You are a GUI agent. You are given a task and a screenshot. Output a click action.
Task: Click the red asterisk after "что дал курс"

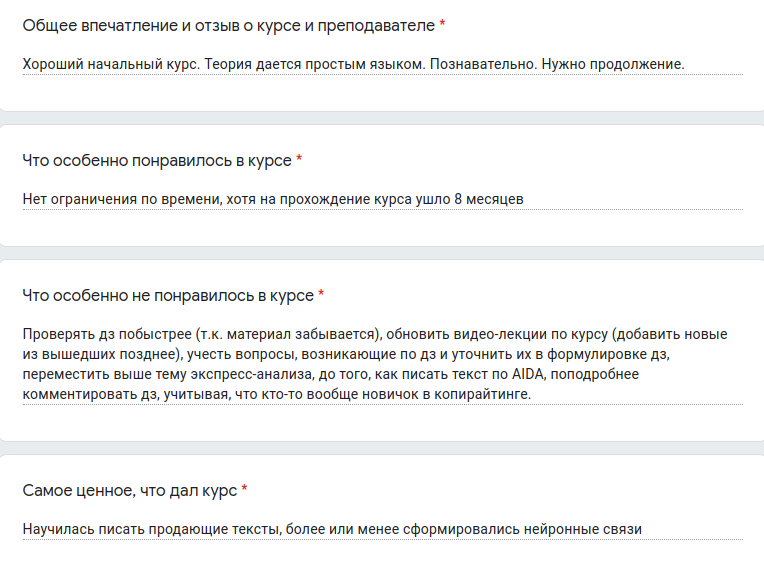pyautogui.click(x=245, y=490)
